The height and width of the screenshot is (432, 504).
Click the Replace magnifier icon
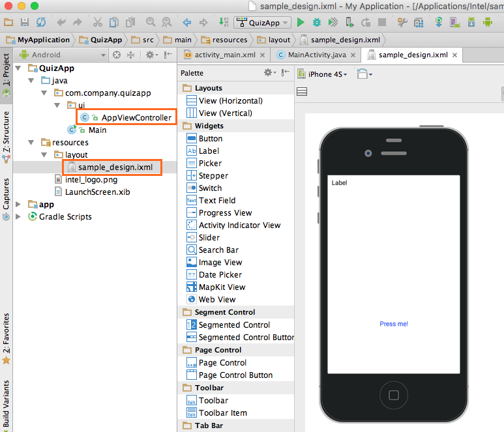(166, 22)
